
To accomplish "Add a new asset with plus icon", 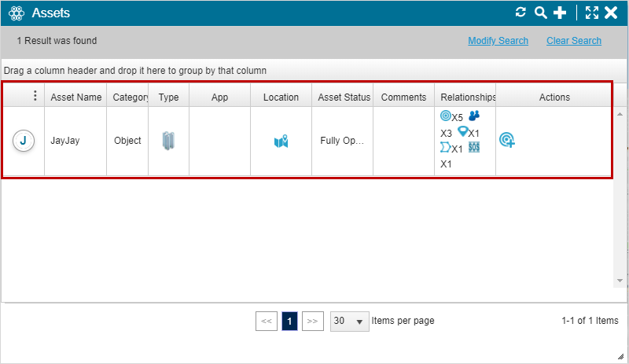I will coord(560,13).
